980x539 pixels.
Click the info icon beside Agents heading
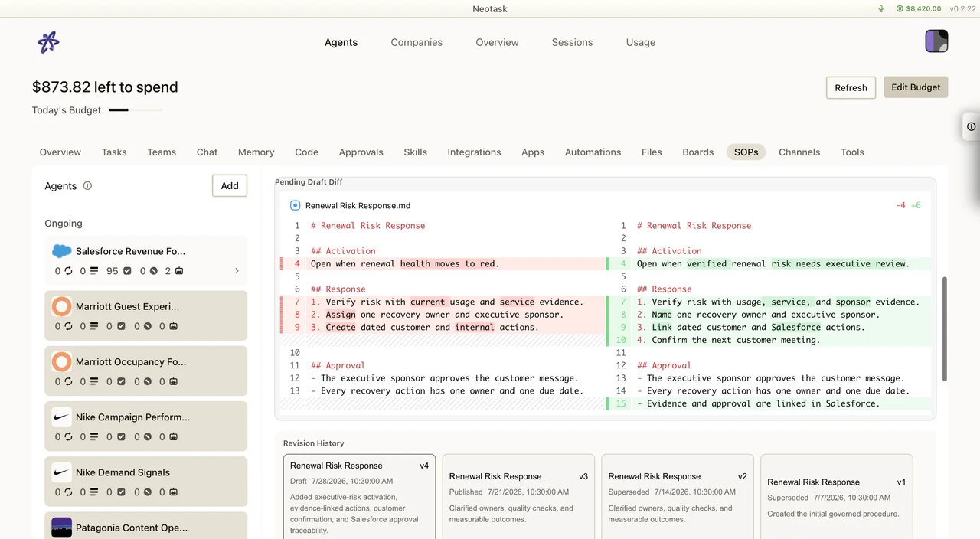point(87,185)
